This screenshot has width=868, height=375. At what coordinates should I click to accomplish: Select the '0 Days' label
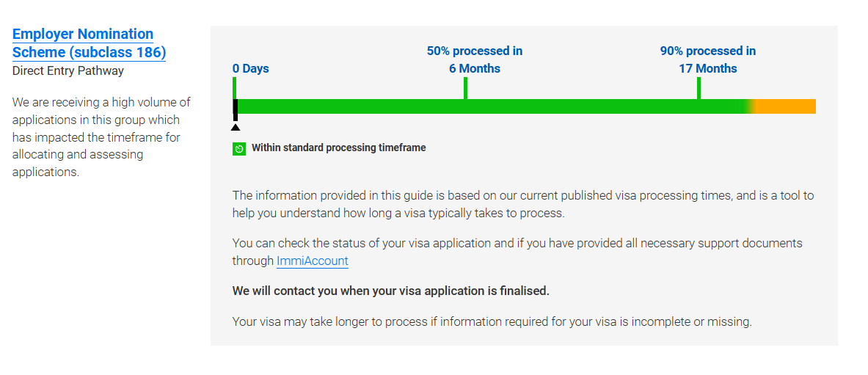click(x=251, y=69)
